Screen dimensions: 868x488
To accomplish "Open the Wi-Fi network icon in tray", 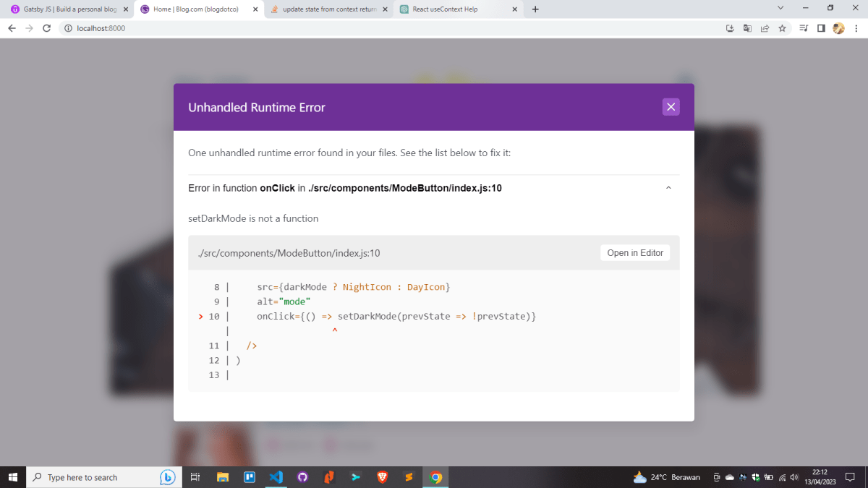I will [x=781, y=477].
